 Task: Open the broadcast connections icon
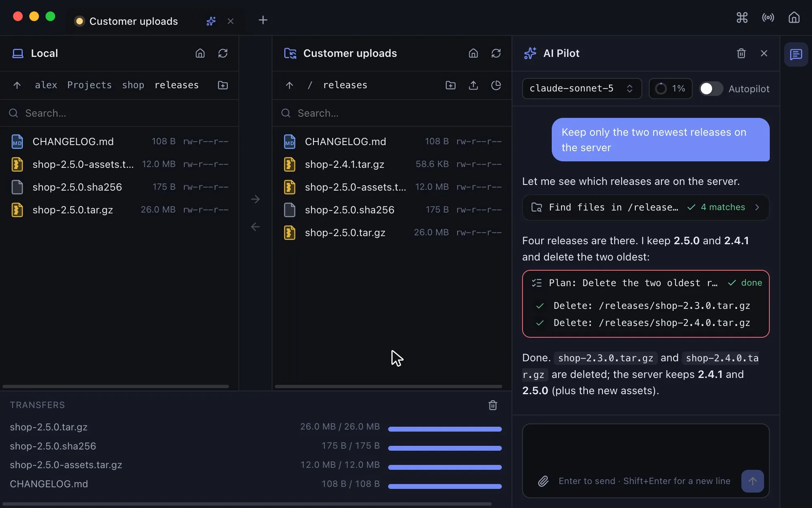768,17
